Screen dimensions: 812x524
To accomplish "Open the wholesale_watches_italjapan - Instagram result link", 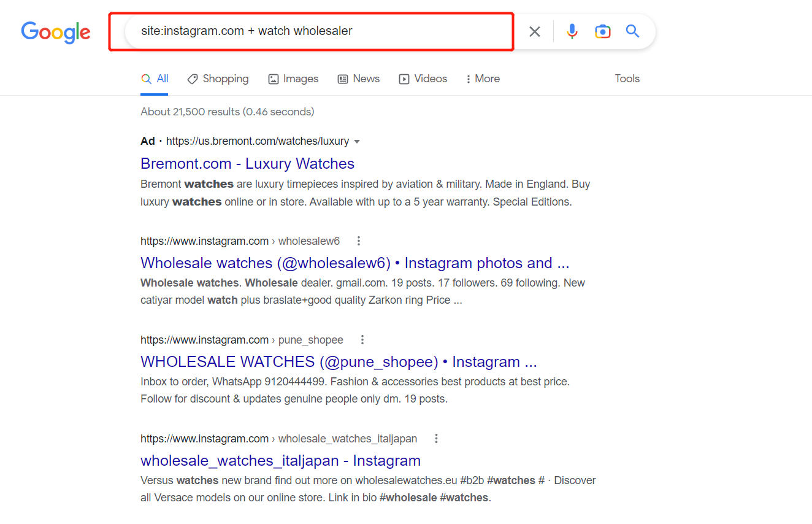I will pyautogui.click(x=281, y=461).
